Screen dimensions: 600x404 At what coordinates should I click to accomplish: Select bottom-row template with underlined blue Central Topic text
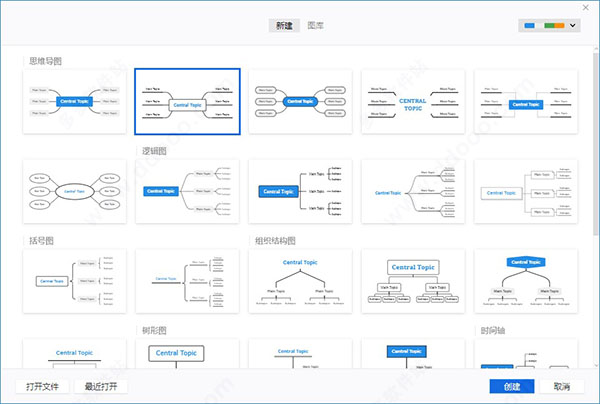click(x=75, y=354)
